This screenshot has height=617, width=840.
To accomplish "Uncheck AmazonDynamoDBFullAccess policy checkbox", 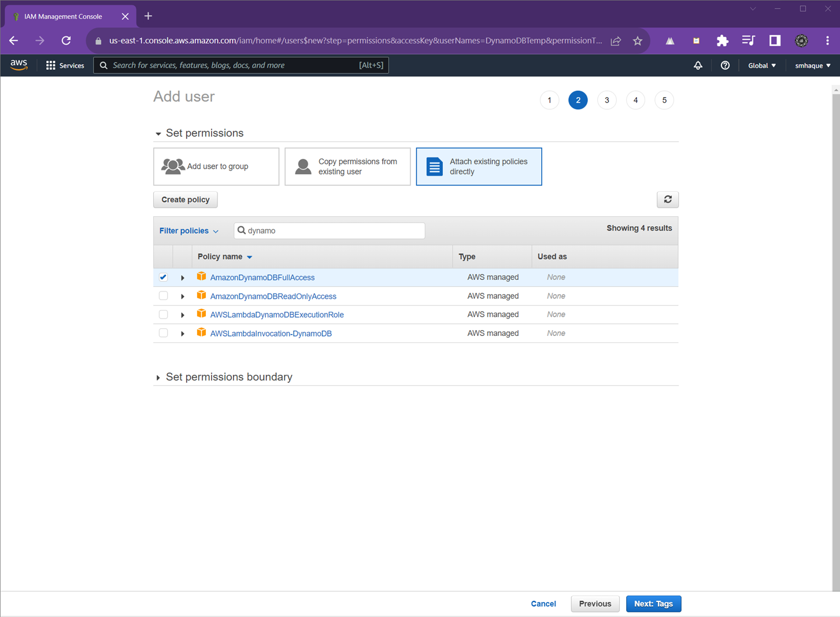I will pos(164,278).
